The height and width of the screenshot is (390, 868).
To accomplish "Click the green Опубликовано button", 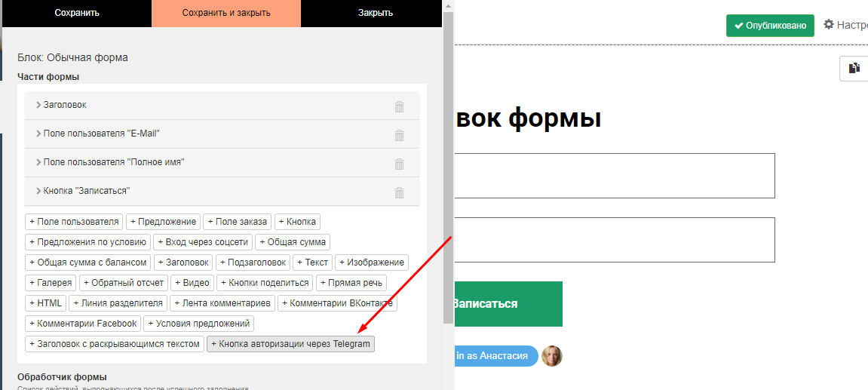I will (x=770, y=26).
